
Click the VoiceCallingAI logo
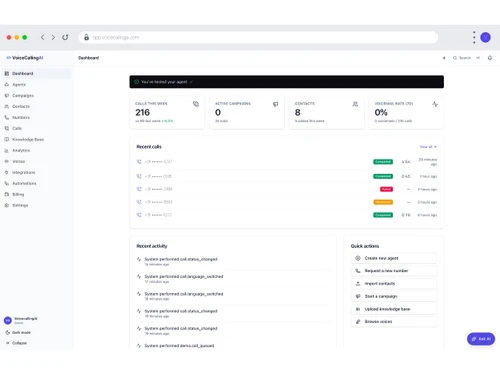(25, 58)
